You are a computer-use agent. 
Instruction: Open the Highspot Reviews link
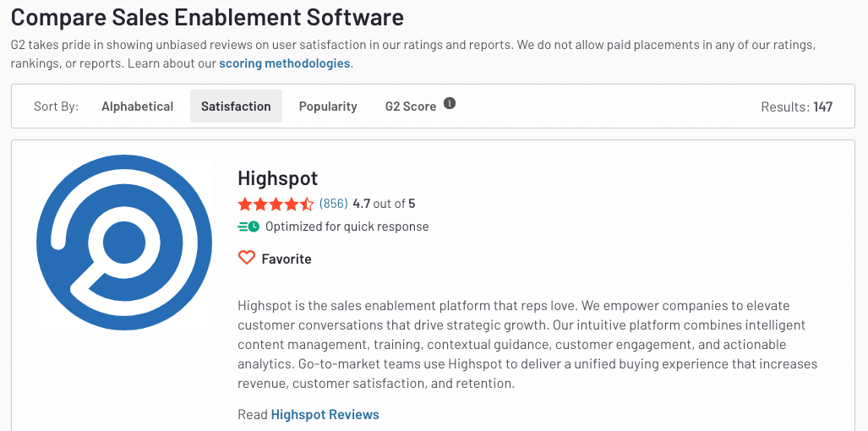(x=325, y=414)
